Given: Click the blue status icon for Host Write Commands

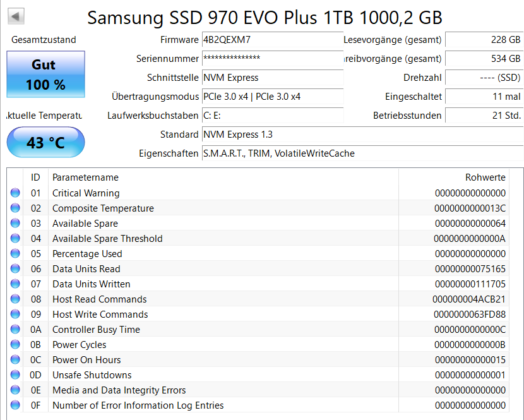Looking at the screenshot, I should click(15, 314).
